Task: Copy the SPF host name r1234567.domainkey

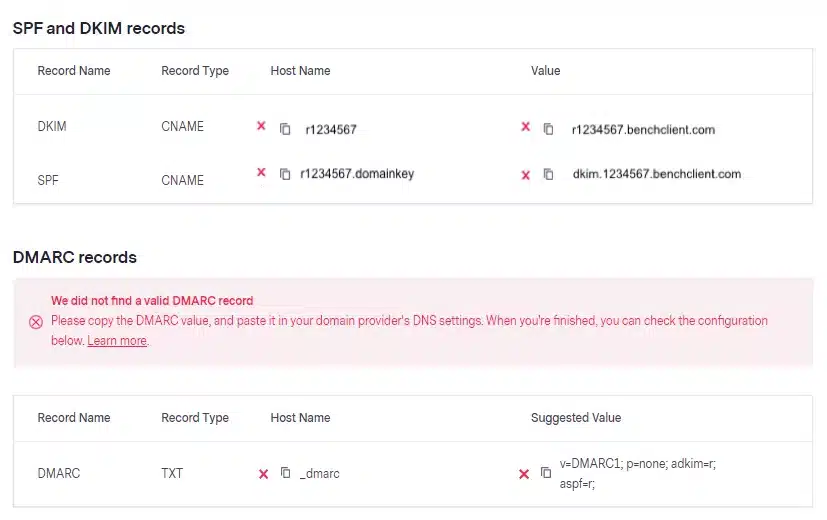Action: [285, 174]
